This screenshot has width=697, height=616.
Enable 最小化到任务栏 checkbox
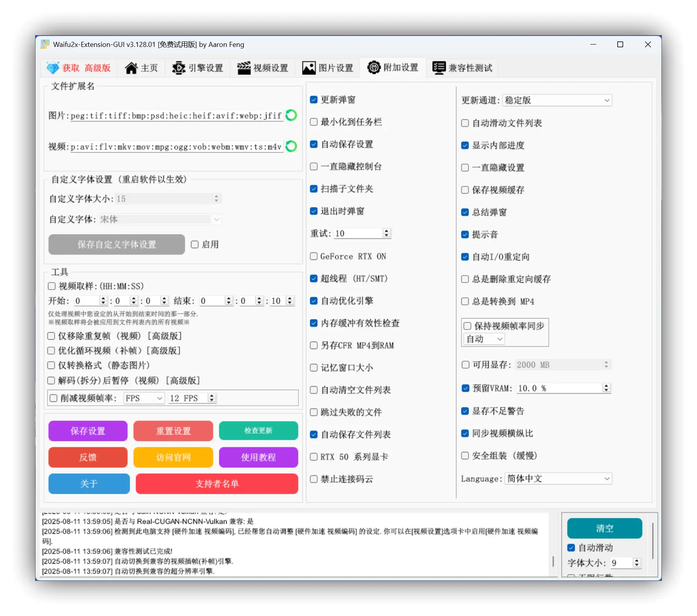tap(314, 122)
